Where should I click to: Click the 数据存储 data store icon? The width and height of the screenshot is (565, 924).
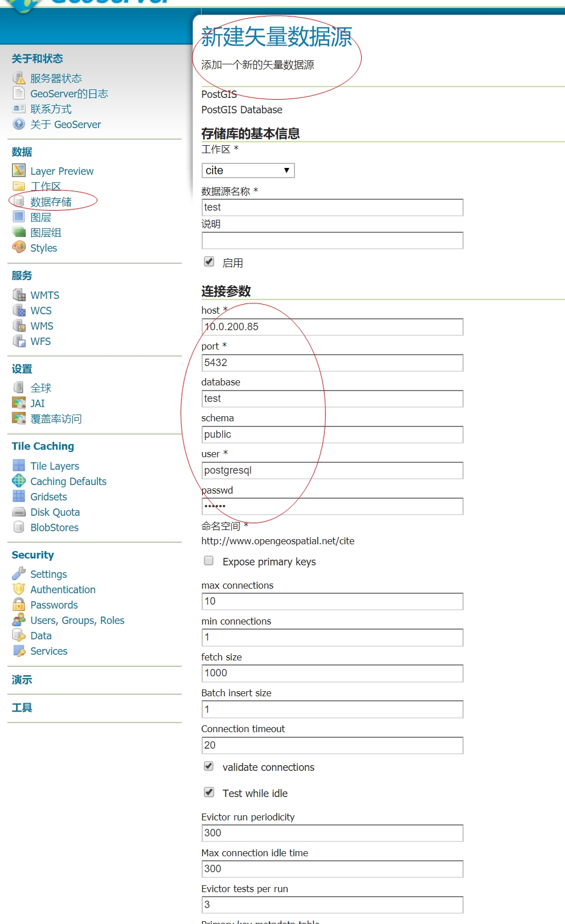point(19,201)
